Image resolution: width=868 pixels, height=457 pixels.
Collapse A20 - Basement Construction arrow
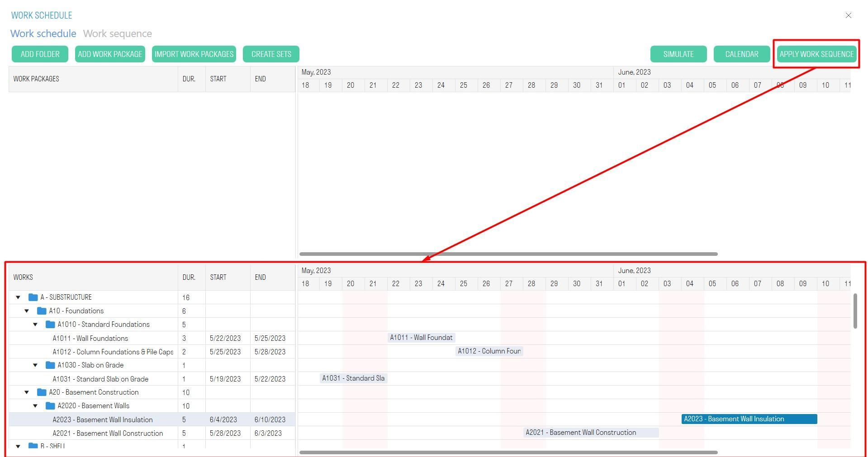tap(27, 392)
